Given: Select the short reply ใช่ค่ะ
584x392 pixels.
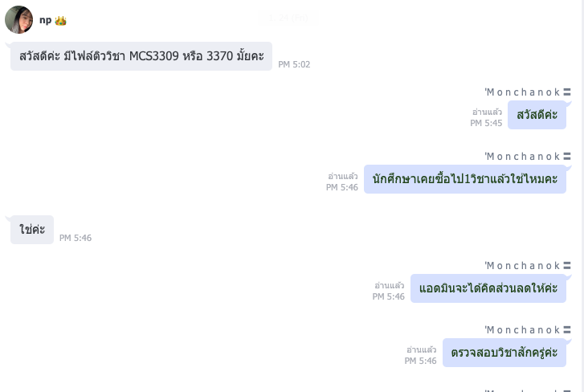Looking at the screenshot, I should [32, 230].
